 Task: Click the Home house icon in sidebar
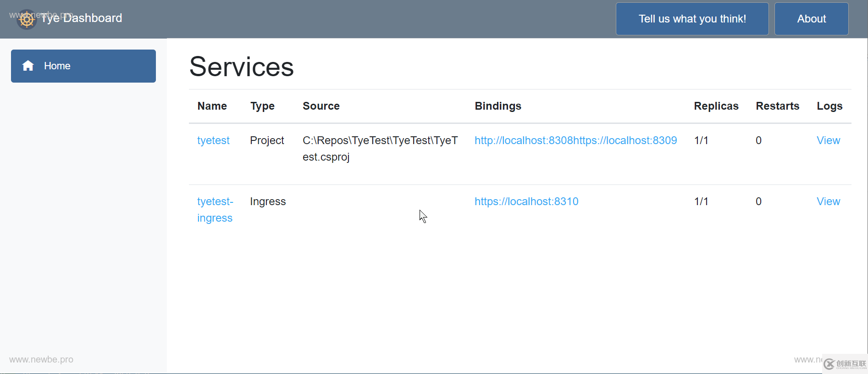pyautogui.click(x=28, y=66)
